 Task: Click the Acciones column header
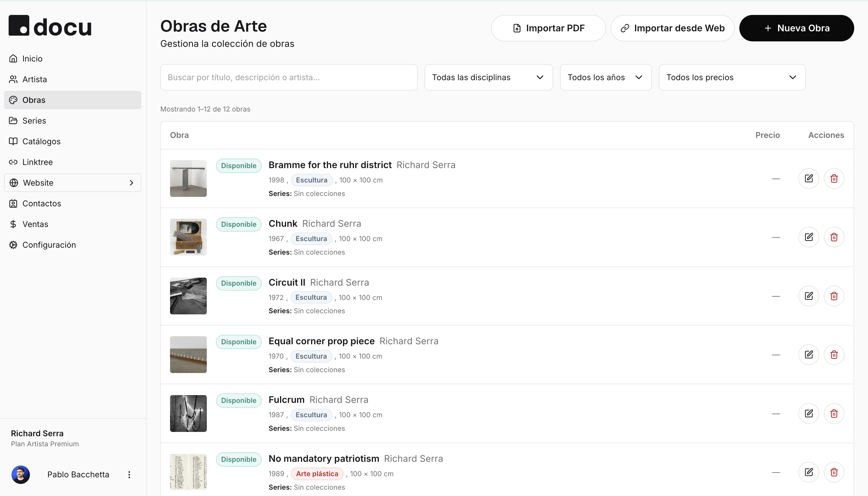coord(826,135)
